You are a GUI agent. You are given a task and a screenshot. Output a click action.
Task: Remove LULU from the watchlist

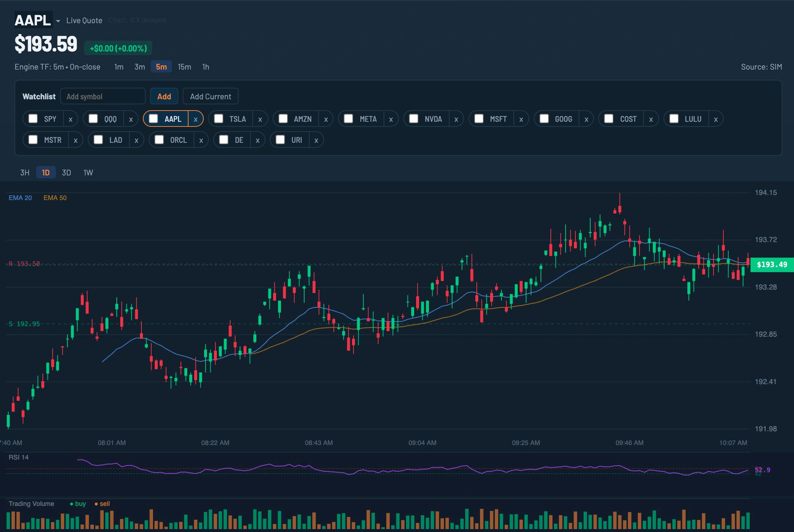pyautogui.click(x=716, y=119)
